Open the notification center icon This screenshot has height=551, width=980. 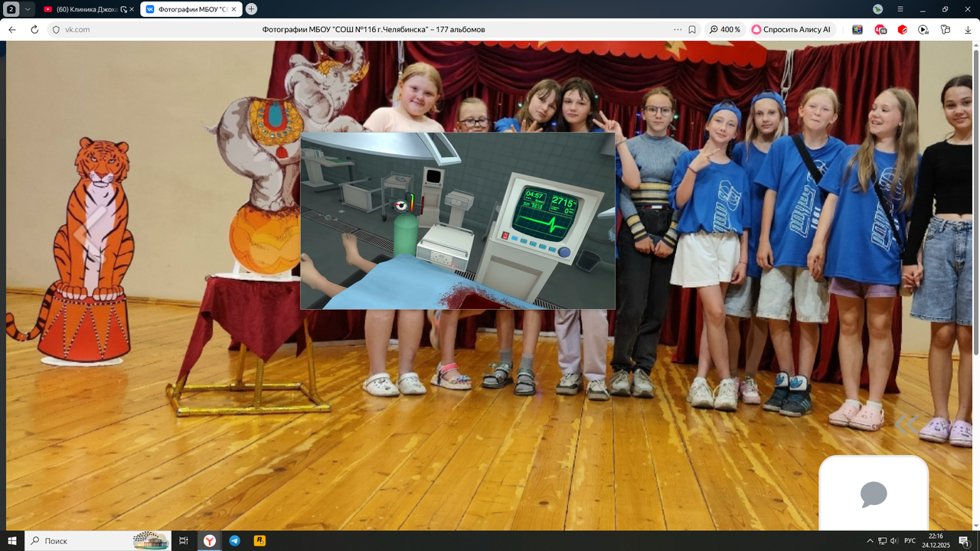click(x=964, y=541)
